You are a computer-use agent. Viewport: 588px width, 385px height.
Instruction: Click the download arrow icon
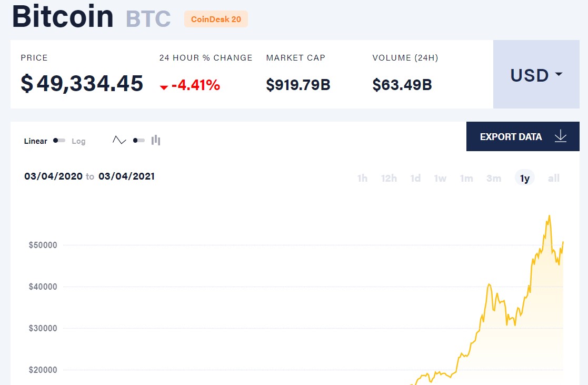pyautogui.click(x=560, y=136)
